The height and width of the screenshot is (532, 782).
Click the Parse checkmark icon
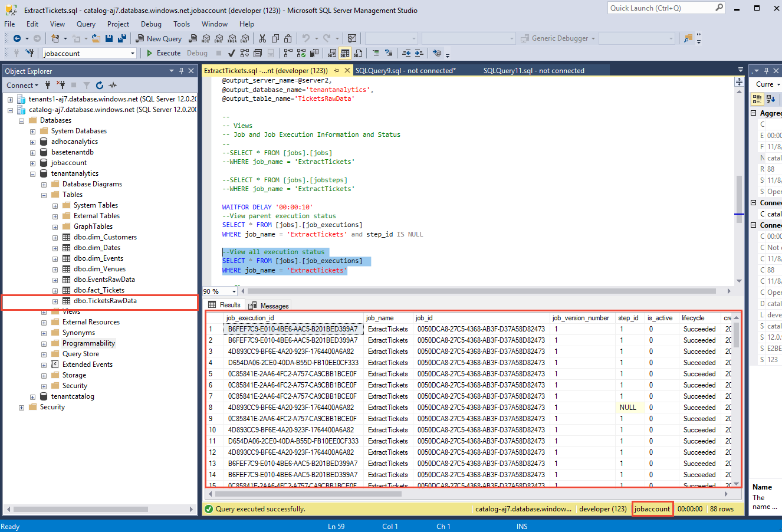[x=232, y=53]
